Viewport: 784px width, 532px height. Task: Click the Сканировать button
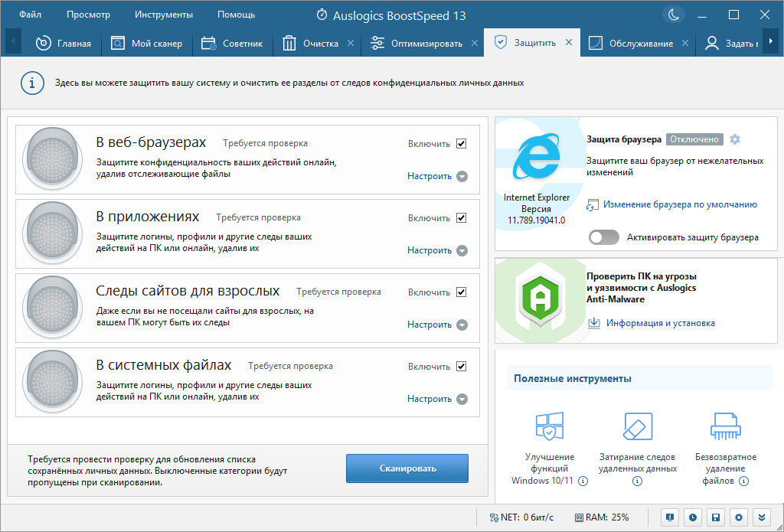(x=407, y=468)
